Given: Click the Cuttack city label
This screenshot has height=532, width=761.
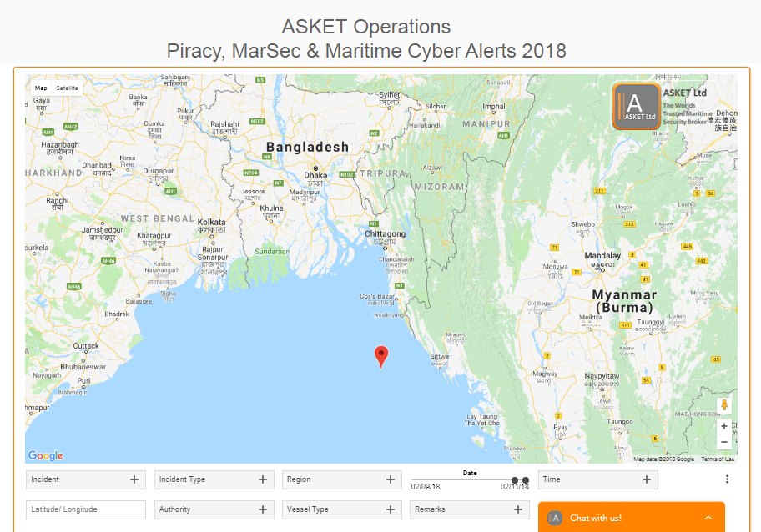Looking at the screenshot, I should [86, 346].
